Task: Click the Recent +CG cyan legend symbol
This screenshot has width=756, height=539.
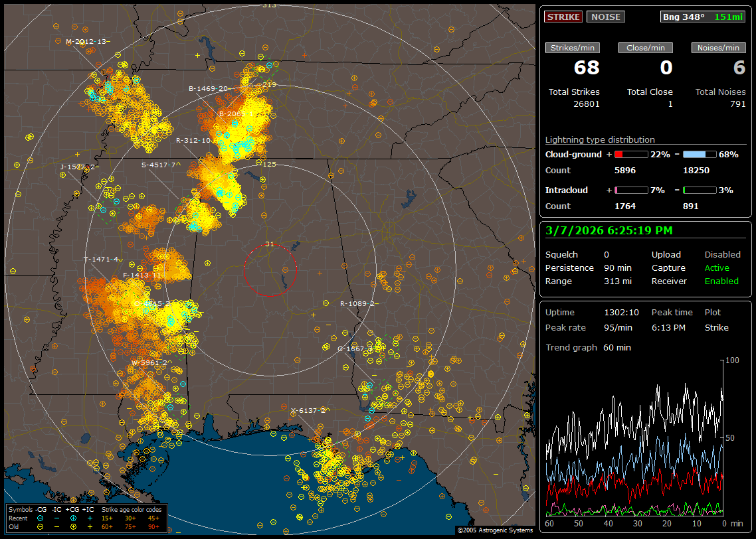Action: pyautogui.click(x=73, y=517)
